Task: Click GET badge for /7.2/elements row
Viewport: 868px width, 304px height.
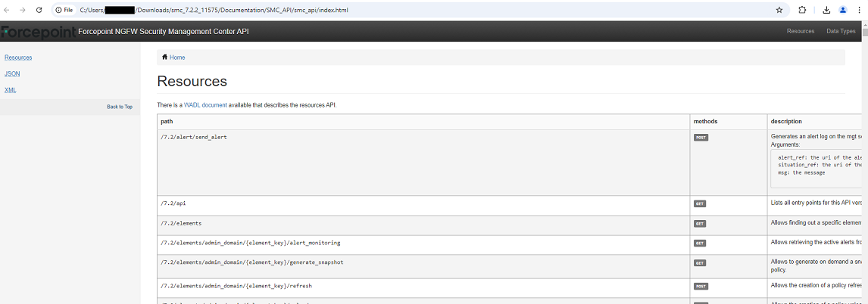Action: coord(700,223)
